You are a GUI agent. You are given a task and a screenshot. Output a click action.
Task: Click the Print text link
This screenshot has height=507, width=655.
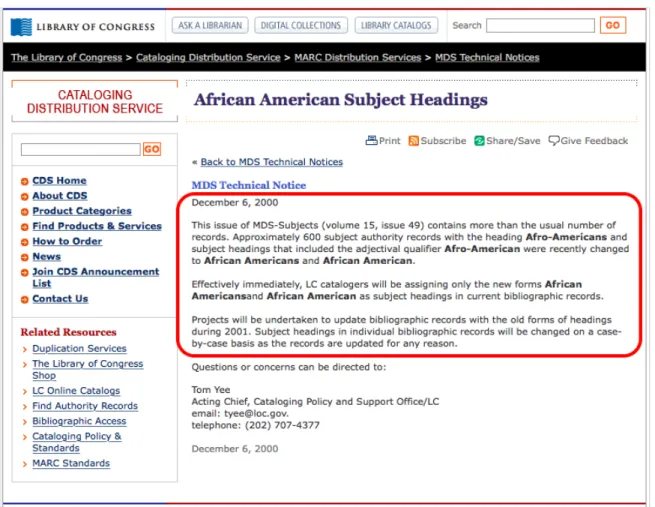389,141
